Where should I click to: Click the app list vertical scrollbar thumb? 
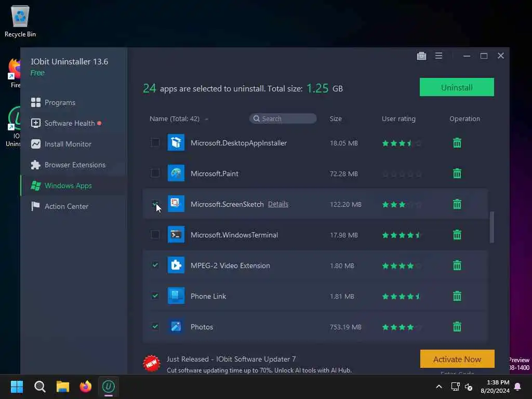pos(491,227)
